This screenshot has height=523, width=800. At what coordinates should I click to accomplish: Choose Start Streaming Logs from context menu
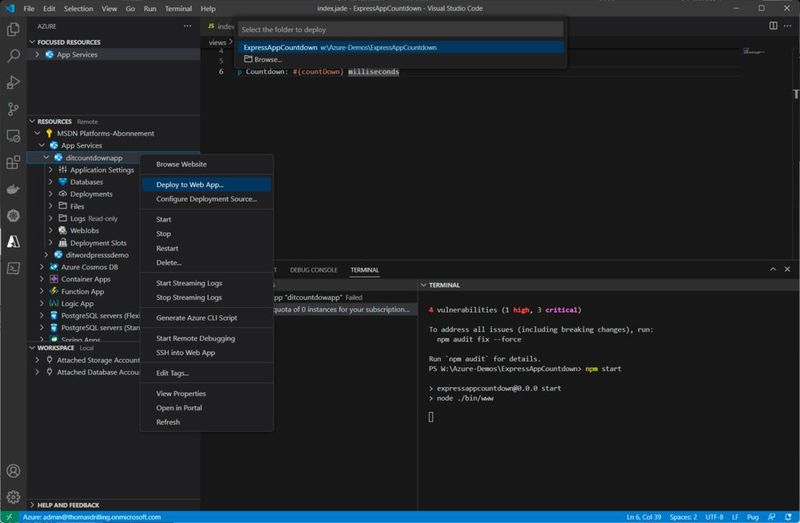[188, 283]
